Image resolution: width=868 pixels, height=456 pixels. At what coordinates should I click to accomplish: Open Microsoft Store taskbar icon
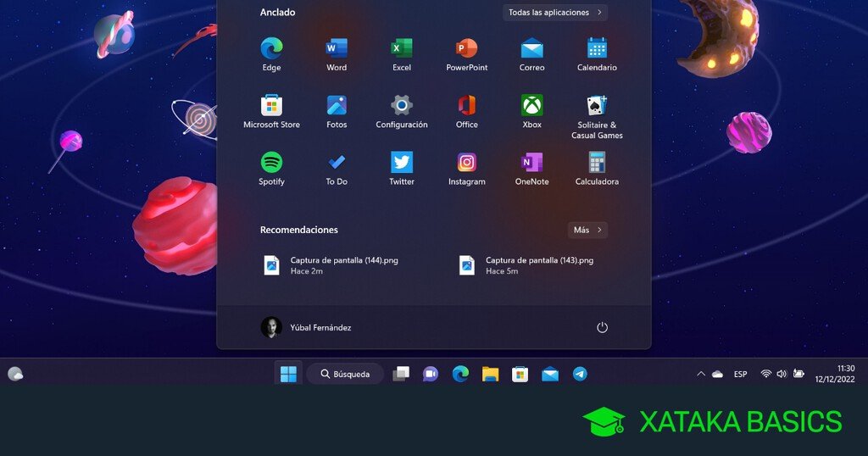coord(520,374)
